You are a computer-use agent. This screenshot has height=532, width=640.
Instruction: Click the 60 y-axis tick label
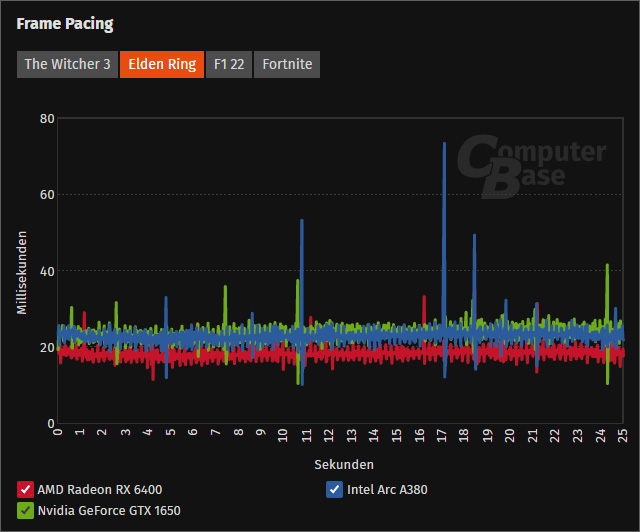tap(46, 195)
